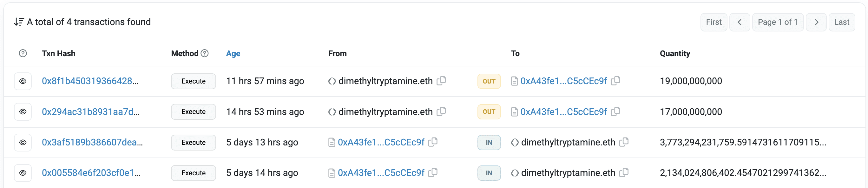Screen dimensions: 868x188
Task: Copy dimethyltryptamine.eth To address in 0x3af5189b row
Action: (624, 142)
